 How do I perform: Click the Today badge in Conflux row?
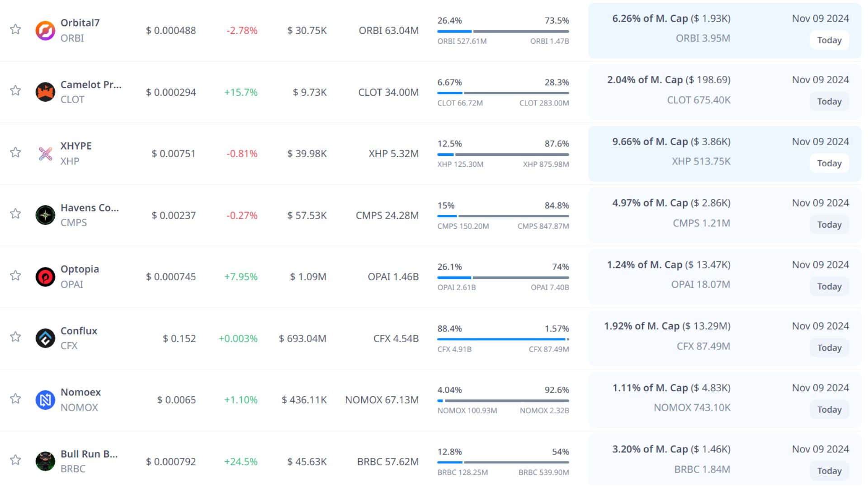pyautogui.click(x=829, y=348)
